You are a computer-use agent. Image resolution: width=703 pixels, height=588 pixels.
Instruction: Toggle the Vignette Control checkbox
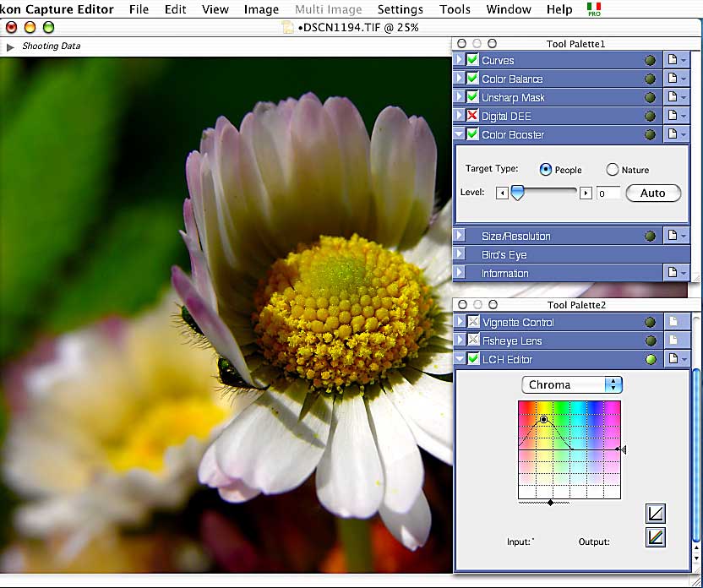click(473, 322)
